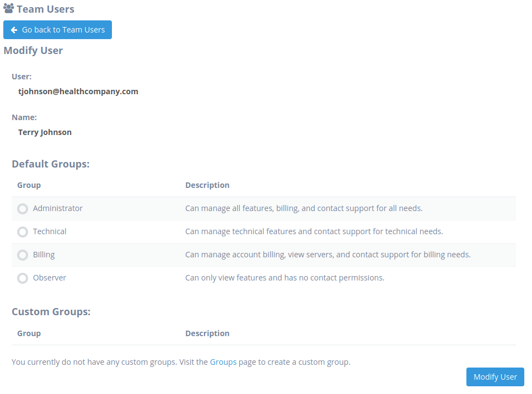The width and height of the screenshot is (532, 394).
Task: Click the Billing group label
Action: pos(44,255)
